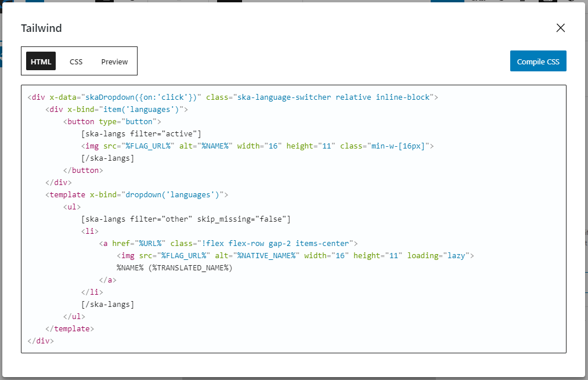Switch to the CSS tab
Image resolution: width=588 pixels, height=380 pixels.
point(76,61)
